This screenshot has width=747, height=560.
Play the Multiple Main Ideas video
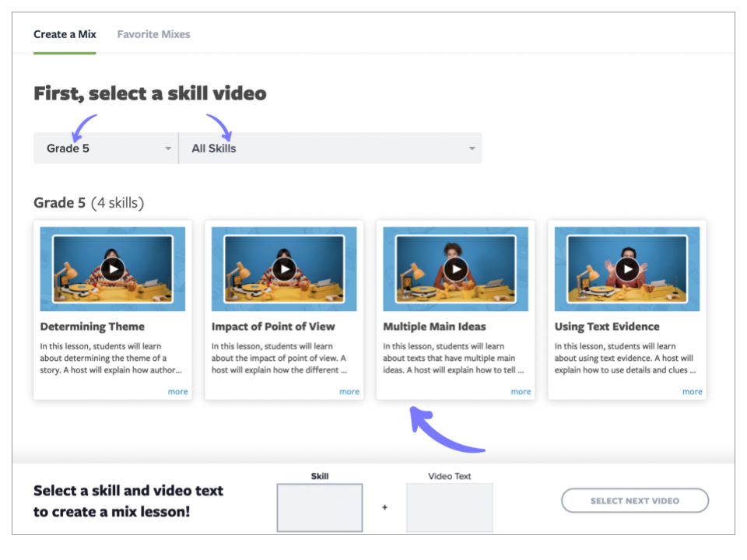click(x=455, y=269)
